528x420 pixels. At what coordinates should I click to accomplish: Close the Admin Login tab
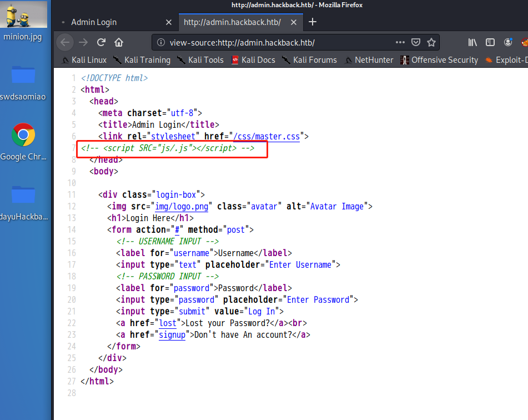[169, 22]
